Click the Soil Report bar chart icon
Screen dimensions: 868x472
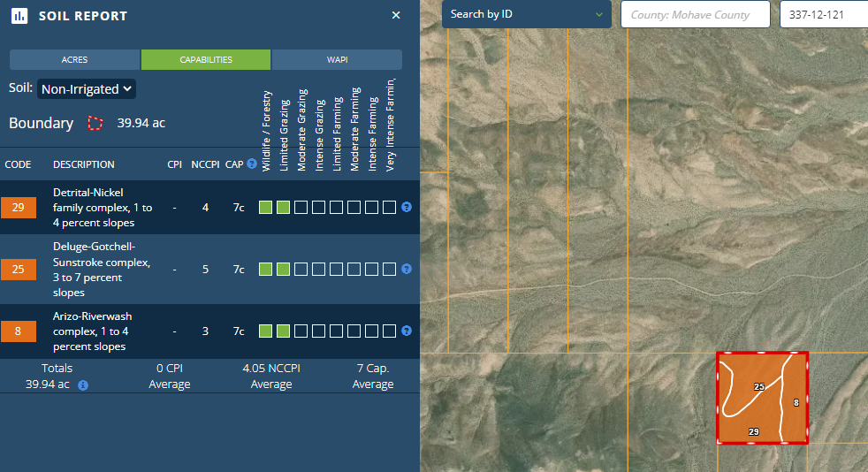tap(19, 16)
